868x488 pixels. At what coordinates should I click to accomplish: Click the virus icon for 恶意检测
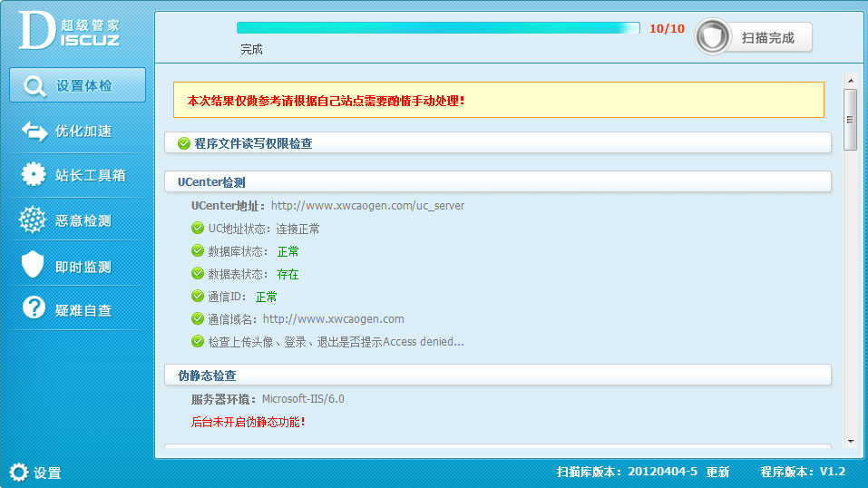[x=33, y=220]
